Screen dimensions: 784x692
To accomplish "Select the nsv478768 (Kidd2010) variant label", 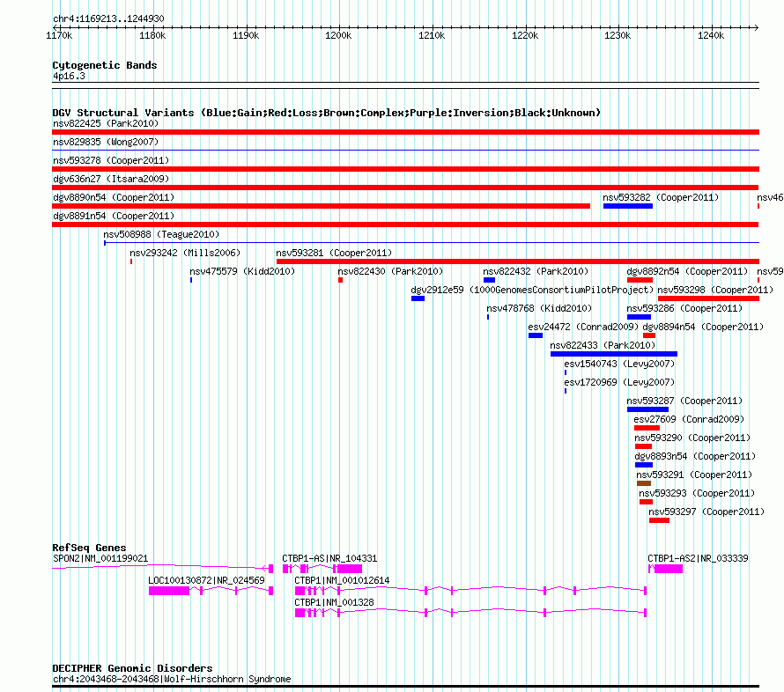I will 539,308.
